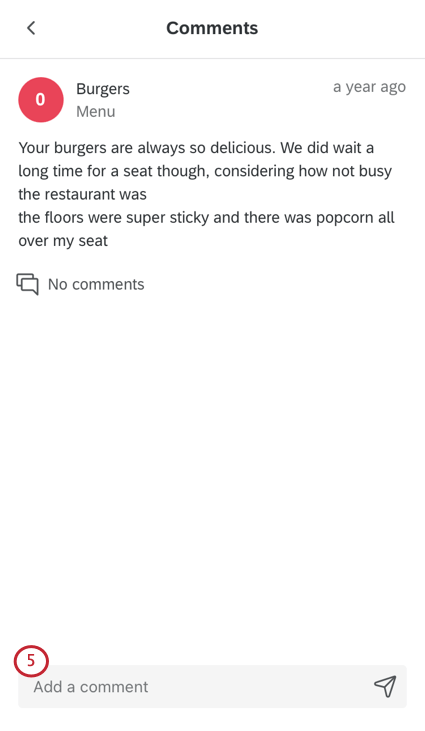425x731 pixels.
Task: Click the line 'the floors were super sticky'
Action: click(x=206, y=218)
